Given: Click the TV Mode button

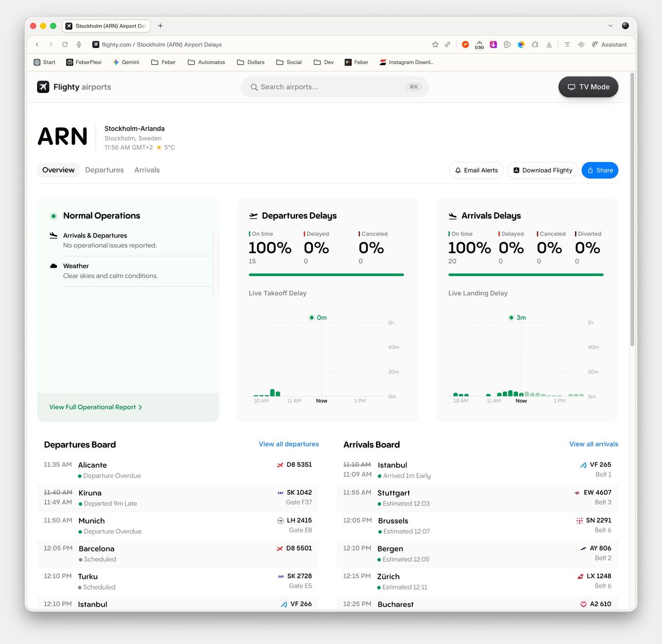Looking at the screenshot, I should coord(588,87).
